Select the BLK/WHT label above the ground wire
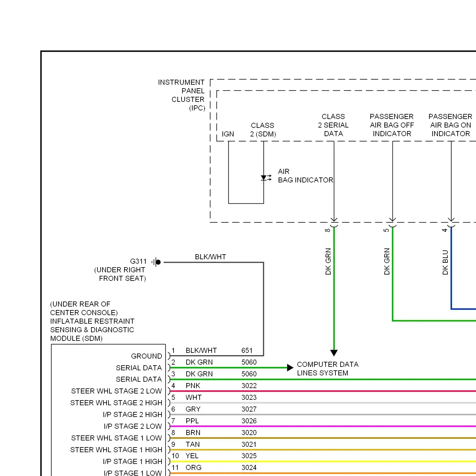The width and height of the screenshot is (476, 476). [x=210, y=257]
